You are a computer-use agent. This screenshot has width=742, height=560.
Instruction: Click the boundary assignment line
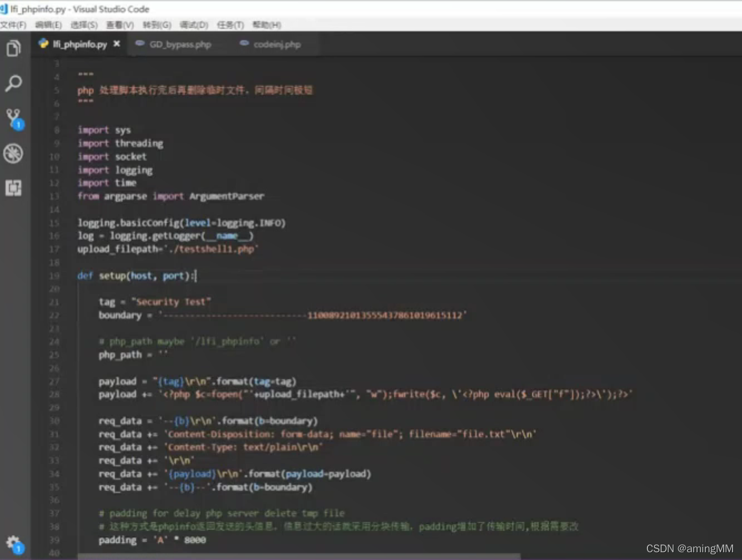tap(282, 315)
